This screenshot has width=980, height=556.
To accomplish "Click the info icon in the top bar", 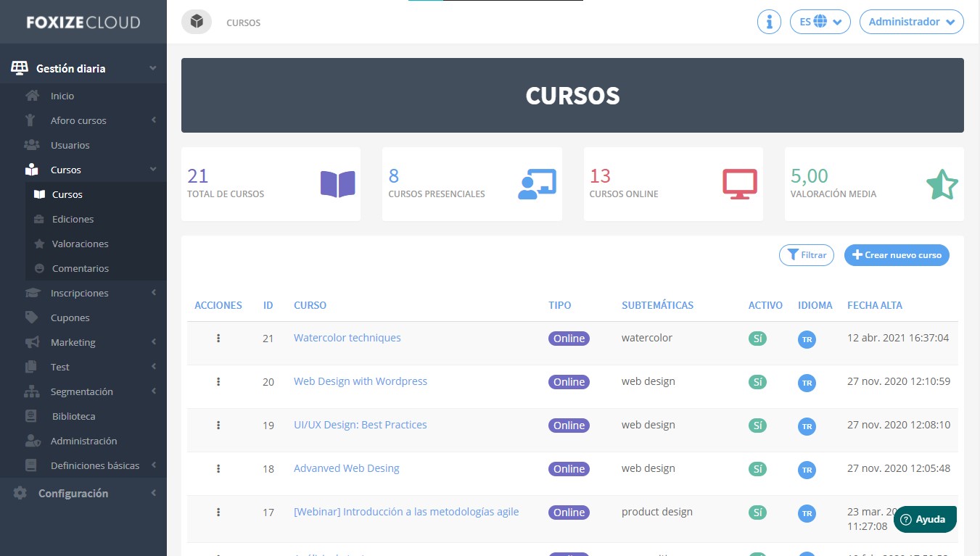I will coord(768,22).
